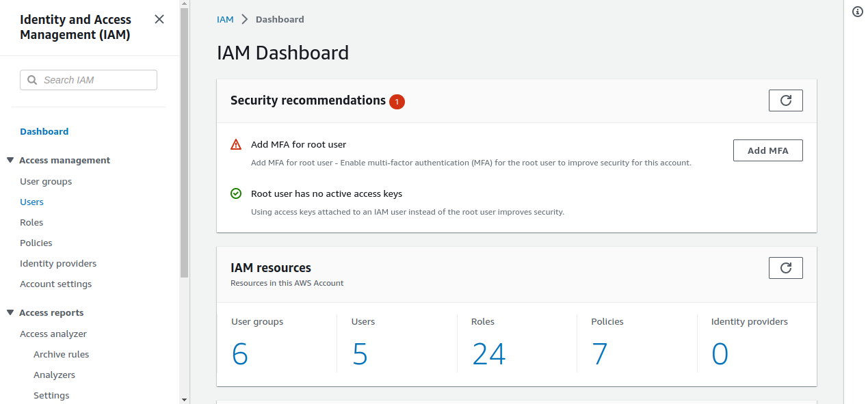Screen dimensions: 868x404
Task: Click the red recommendations count badge
Action: 397,102
